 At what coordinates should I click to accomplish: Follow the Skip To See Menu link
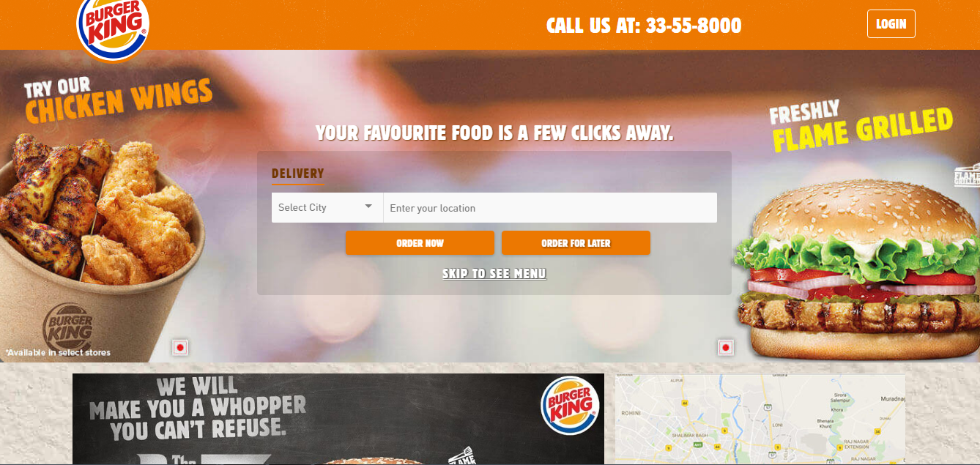click(x=494, y=274)
